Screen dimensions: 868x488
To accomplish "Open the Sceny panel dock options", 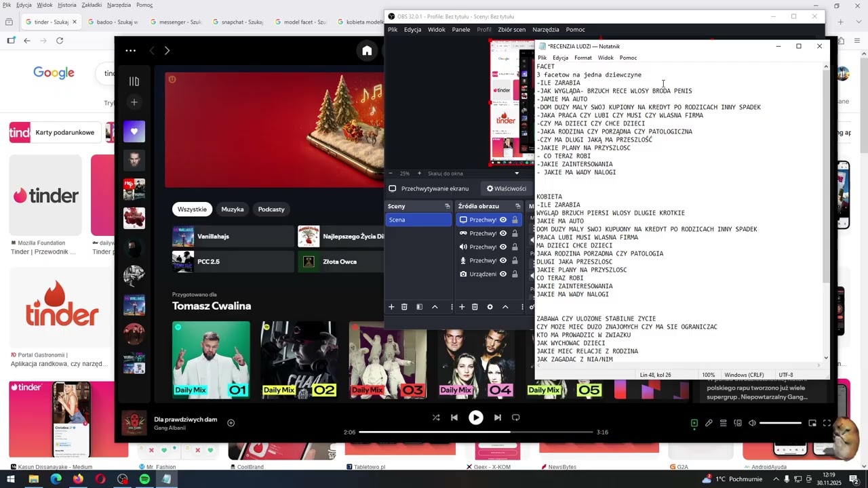I will click(447, 206).
